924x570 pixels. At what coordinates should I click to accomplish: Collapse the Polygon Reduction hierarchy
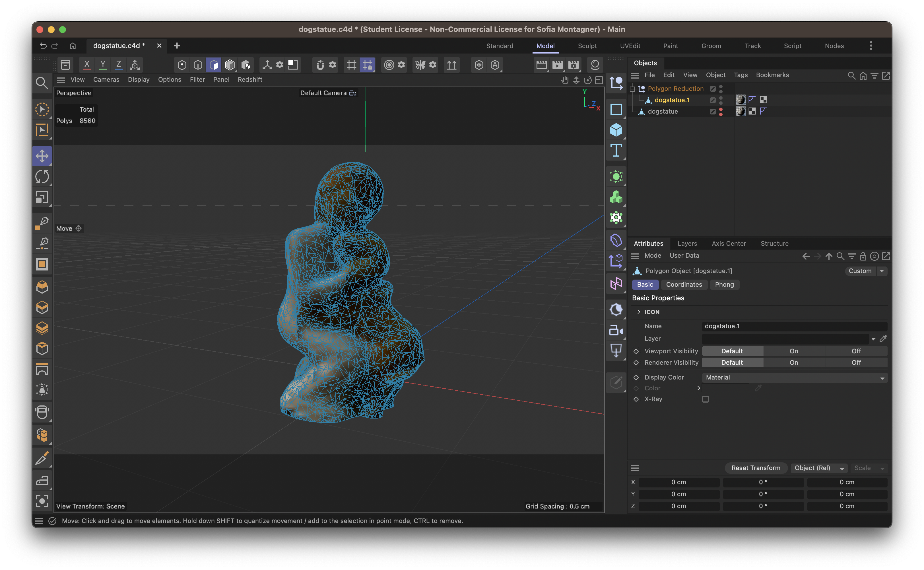click(632, 89)
